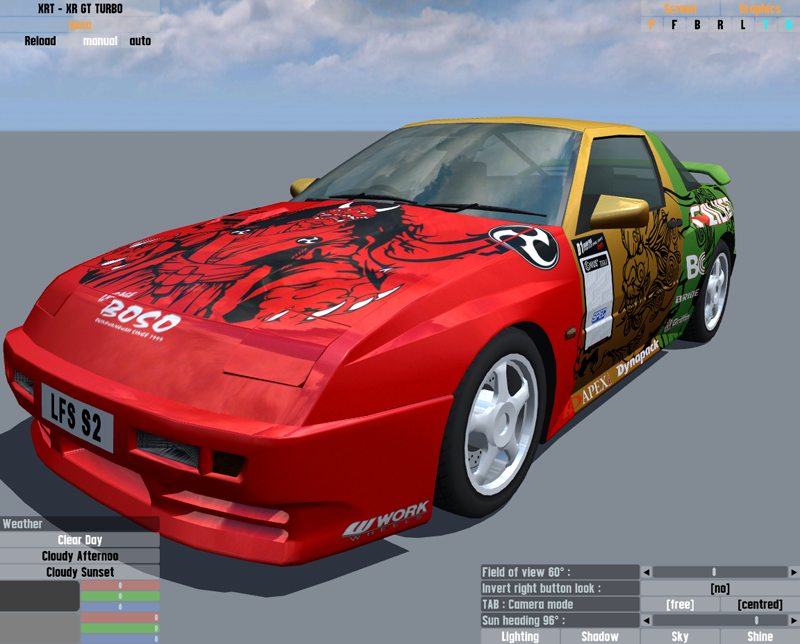The height and width of the screenshot is (644, 800).
Task: Click the Sun heading slider track
Action: (720, 621)
